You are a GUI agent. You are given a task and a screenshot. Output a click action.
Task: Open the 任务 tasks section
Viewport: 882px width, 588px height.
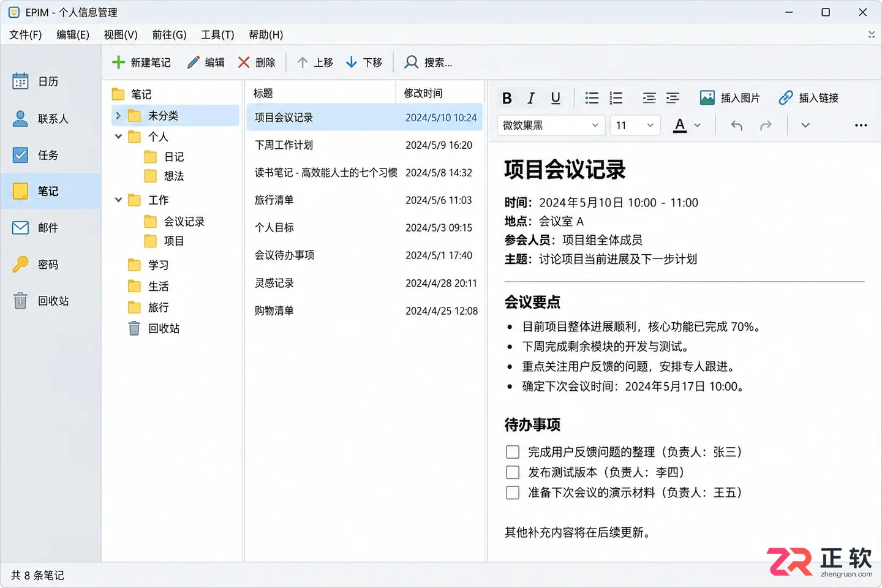pyautogui.click(x=50, y=155)
